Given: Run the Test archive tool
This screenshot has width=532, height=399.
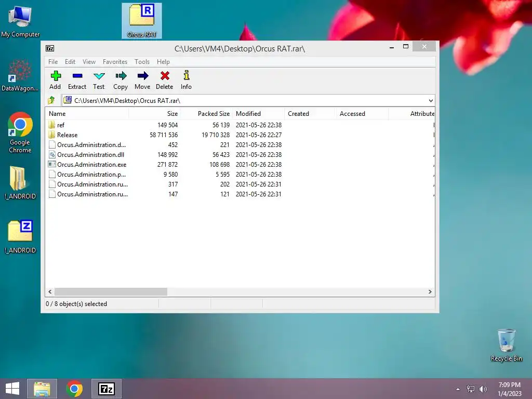Looking at the screenshot, I should tap(99, 76).
